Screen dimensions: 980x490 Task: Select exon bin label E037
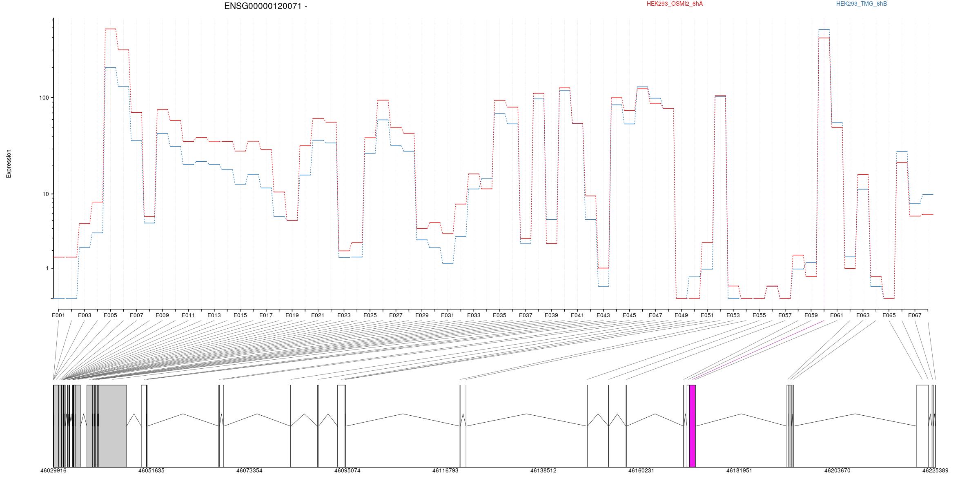[x=526, y=315]
